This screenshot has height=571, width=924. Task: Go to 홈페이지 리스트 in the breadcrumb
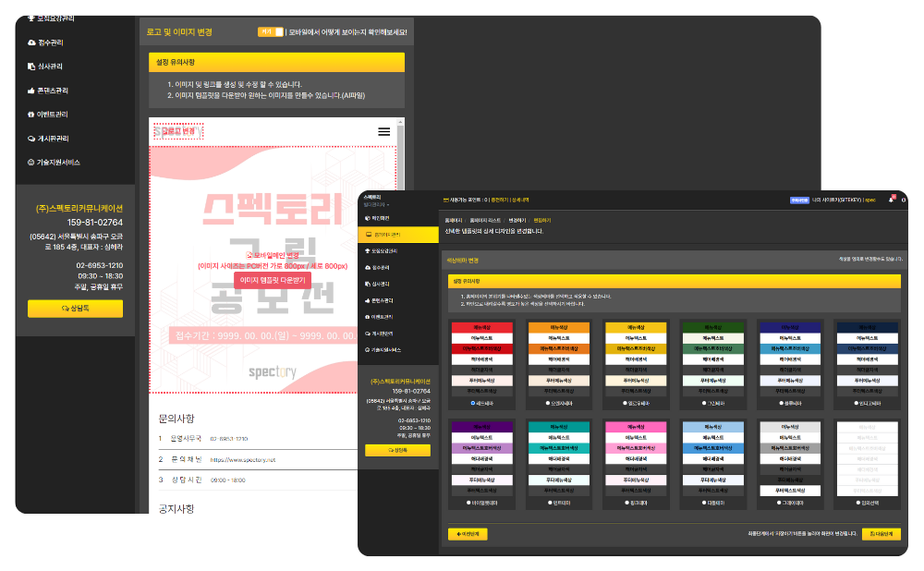tap(485, 221)
